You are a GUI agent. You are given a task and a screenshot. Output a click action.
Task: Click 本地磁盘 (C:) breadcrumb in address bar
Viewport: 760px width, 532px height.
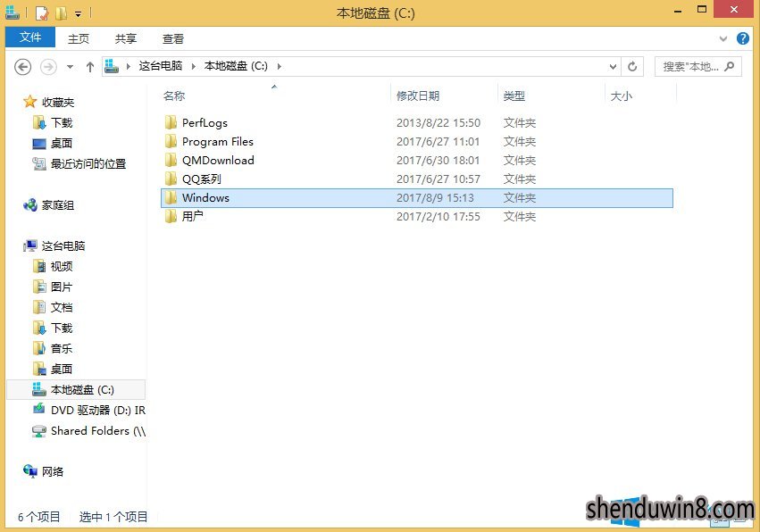click(236, 66)
